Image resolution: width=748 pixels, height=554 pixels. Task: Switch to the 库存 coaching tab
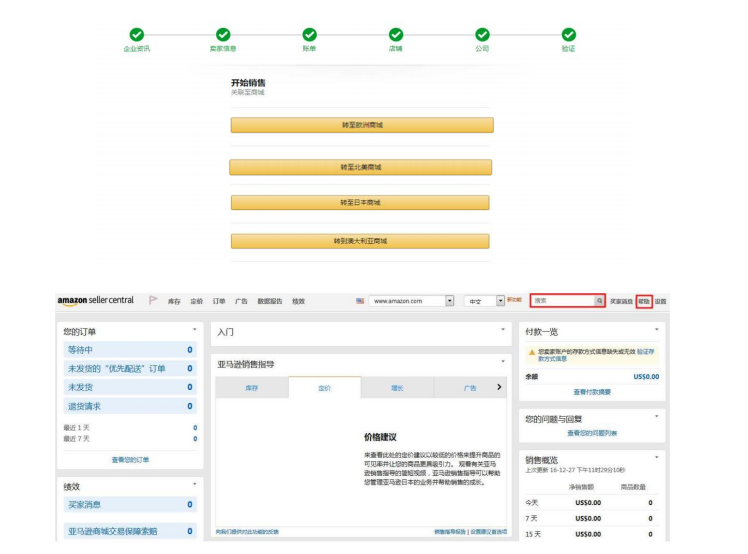tap(252, 388)
